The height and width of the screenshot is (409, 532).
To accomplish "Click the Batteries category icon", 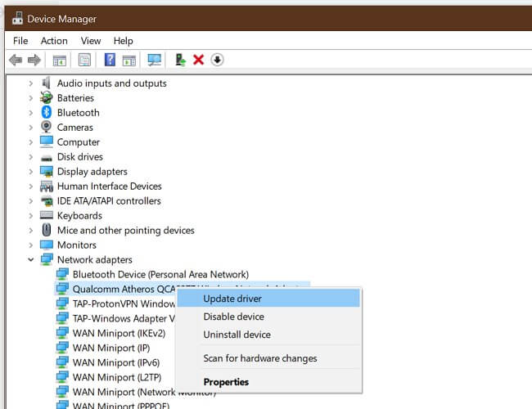I will pyautogui.click(x=47, y=97).
